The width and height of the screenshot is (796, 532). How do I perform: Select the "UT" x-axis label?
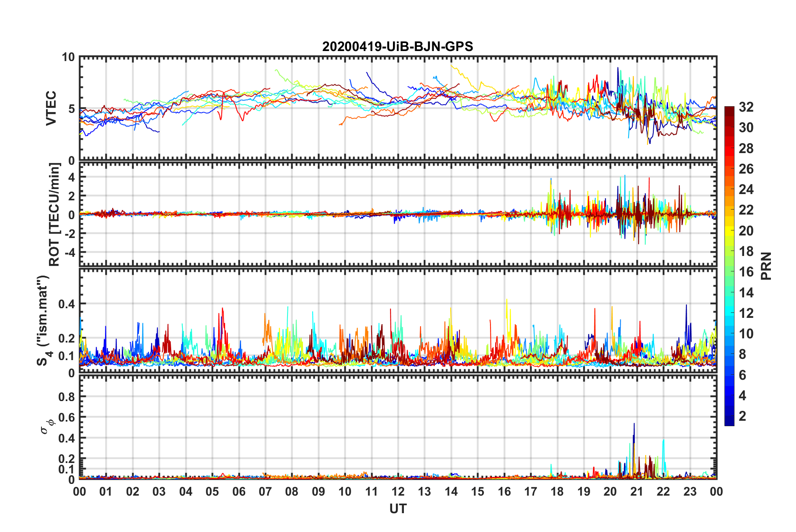pyautogui.click(x=398, y=509)
